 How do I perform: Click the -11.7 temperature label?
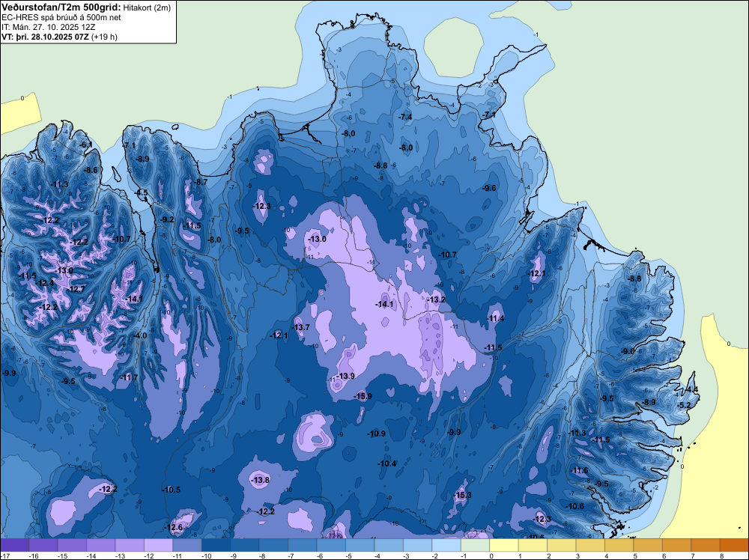click(x=129, y=377)
